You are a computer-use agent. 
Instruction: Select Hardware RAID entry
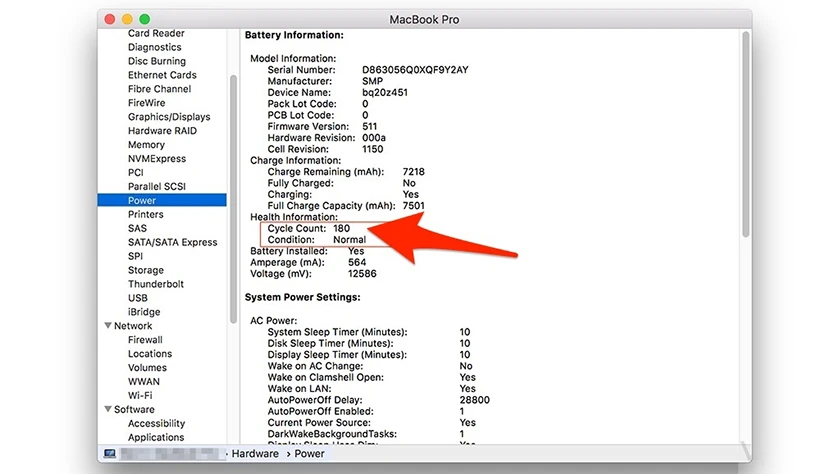pyautogui.click(x=162, y=131)
